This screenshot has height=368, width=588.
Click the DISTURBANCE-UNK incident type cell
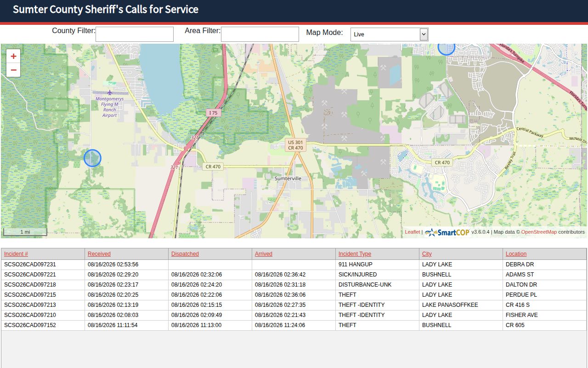pyautogui.click(x=377, y=285)
